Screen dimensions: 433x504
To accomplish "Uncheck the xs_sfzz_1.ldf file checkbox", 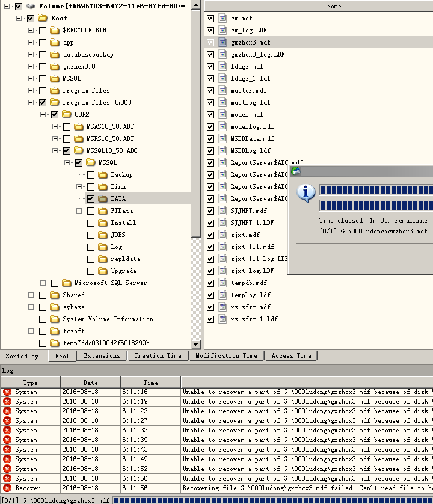I will click(x=210, y=319).
